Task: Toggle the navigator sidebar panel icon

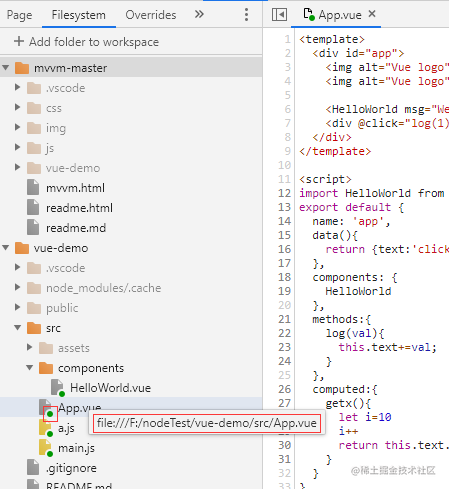Action: pyautogui.click(x=279, y=15)
